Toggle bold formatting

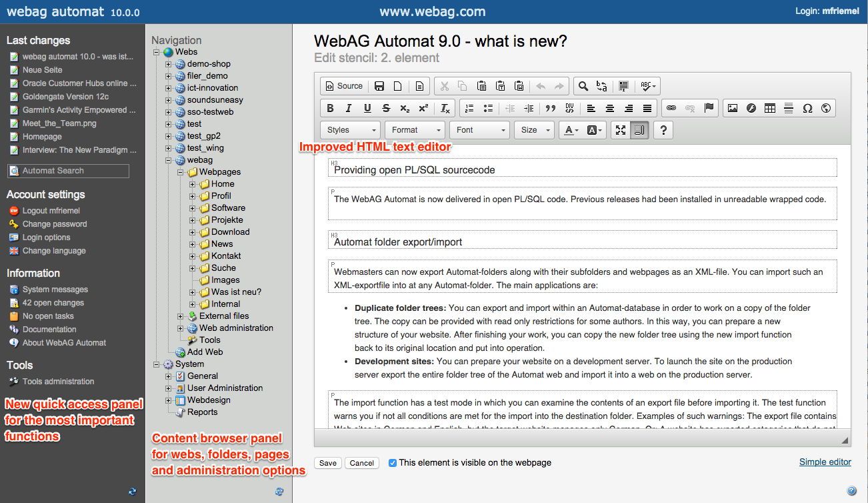330,108
